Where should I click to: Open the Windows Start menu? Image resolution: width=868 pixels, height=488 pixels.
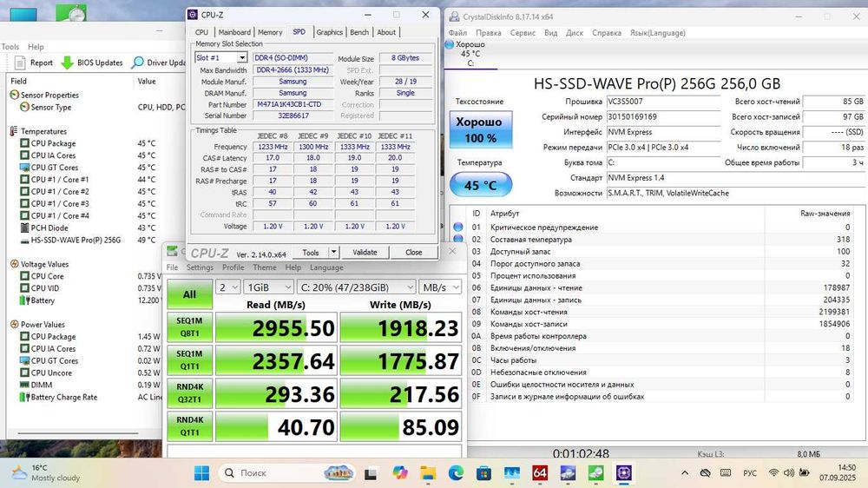(x=201, y=473)
